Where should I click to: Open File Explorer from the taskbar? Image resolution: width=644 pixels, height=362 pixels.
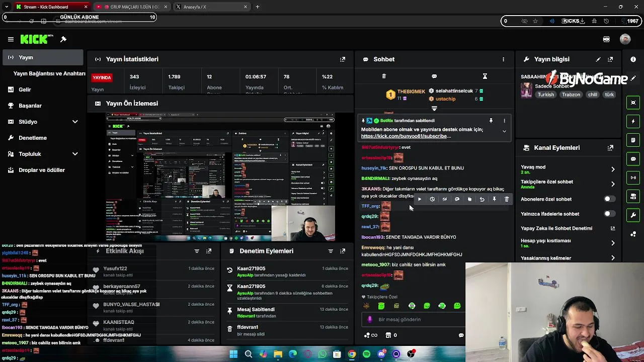278,354
